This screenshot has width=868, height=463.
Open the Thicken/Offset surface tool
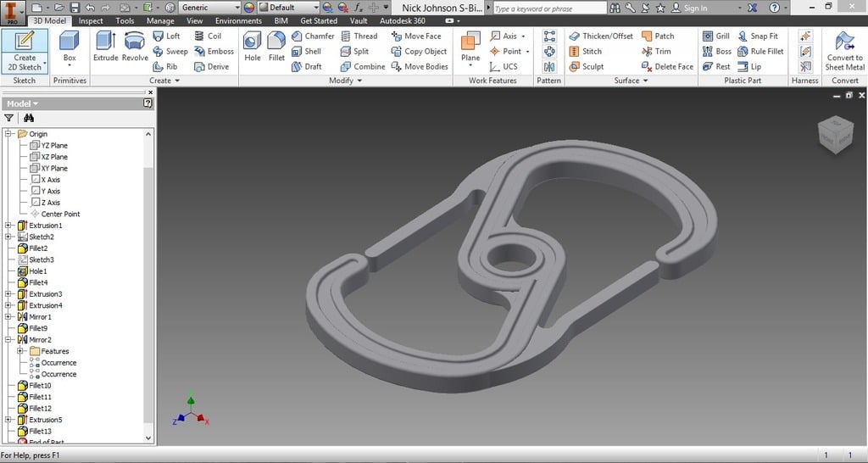[601, 36]
